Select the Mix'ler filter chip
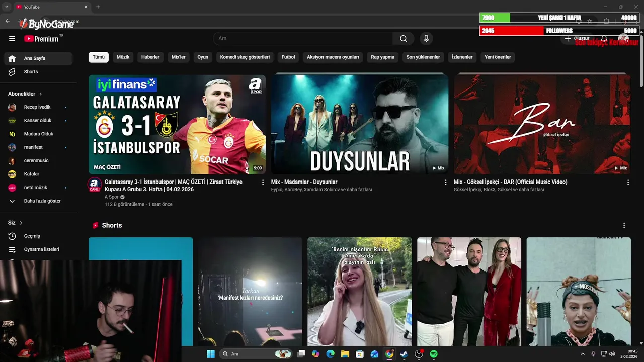This screenshot has height=362, width=644. tap(179, 57)
